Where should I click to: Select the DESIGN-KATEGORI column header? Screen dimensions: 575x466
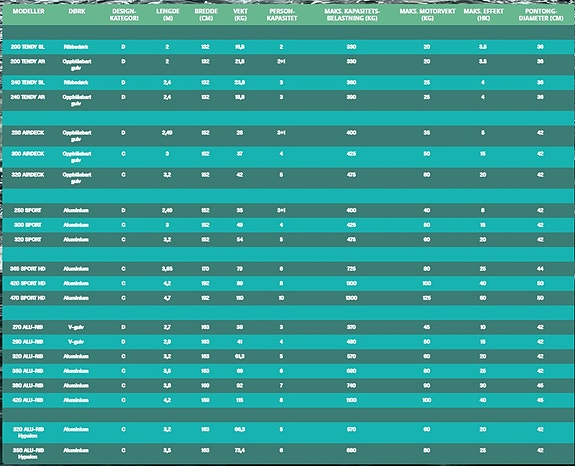[124, 15]
